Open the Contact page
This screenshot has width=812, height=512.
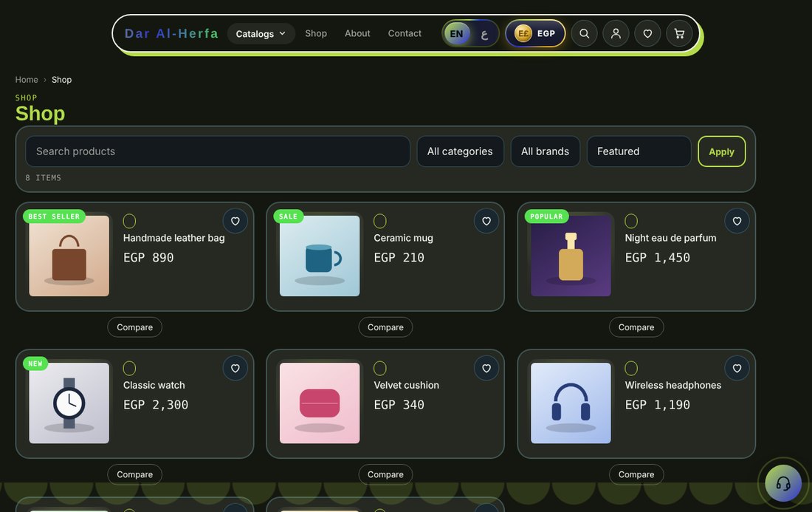pos(405,34)
